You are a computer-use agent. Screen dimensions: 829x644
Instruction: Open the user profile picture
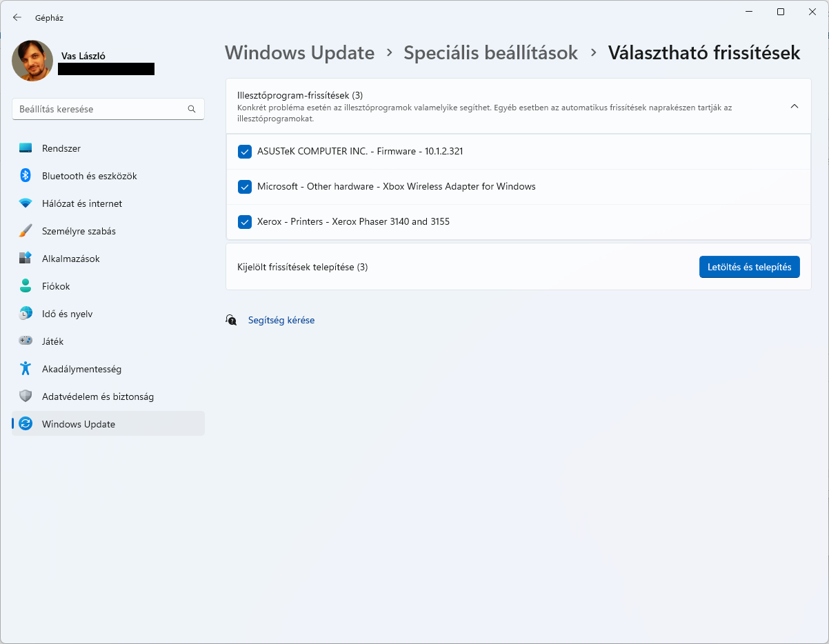(32, 61)
